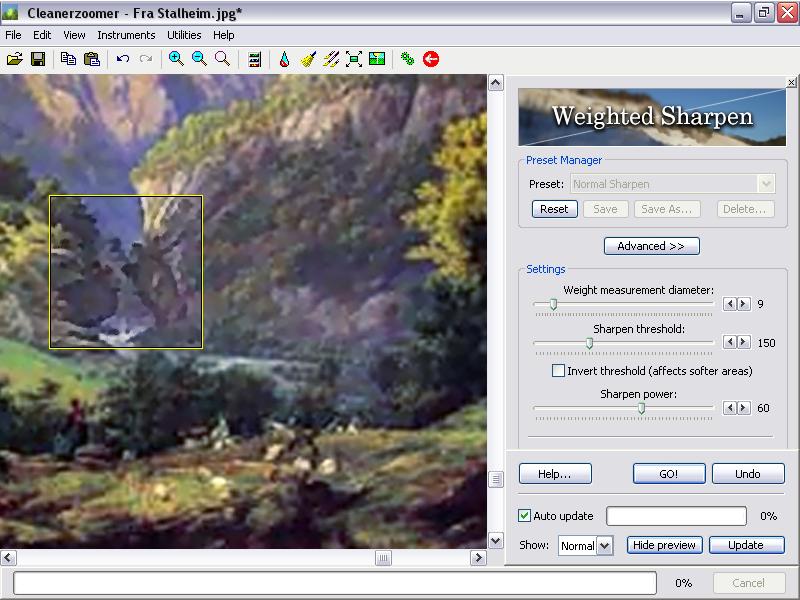Click the Sharpen power slider handle
The image size is (800, 600).
coord(641,408)
